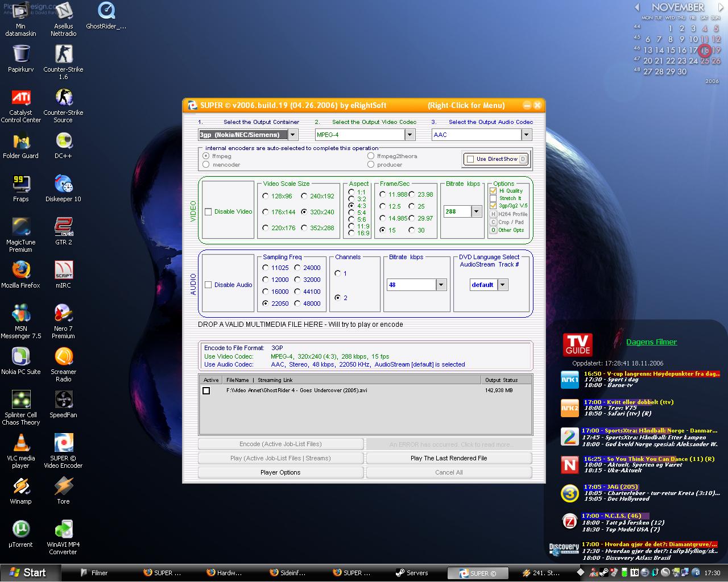This screenshot has height=582, width=728.
Task: Open WinAVI MP4 Converter icon
Action: (x=63, y=538)
